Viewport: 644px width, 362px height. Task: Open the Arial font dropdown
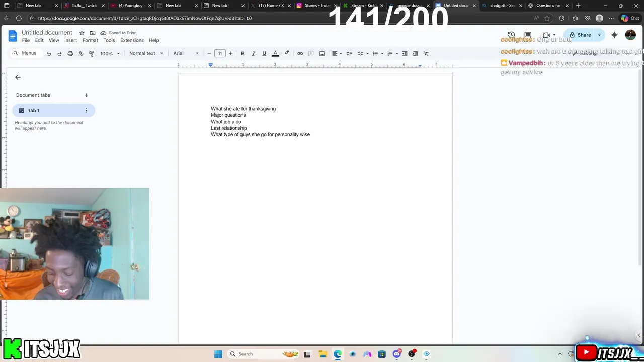point(186,53)
